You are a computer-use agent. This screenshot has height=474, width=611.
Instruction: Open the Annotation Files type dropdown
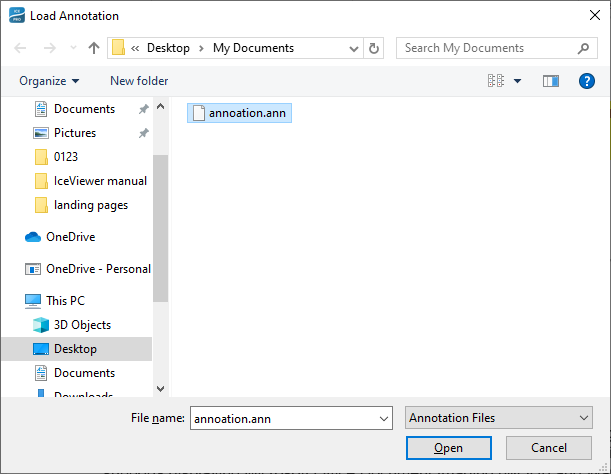pos(499,418)
